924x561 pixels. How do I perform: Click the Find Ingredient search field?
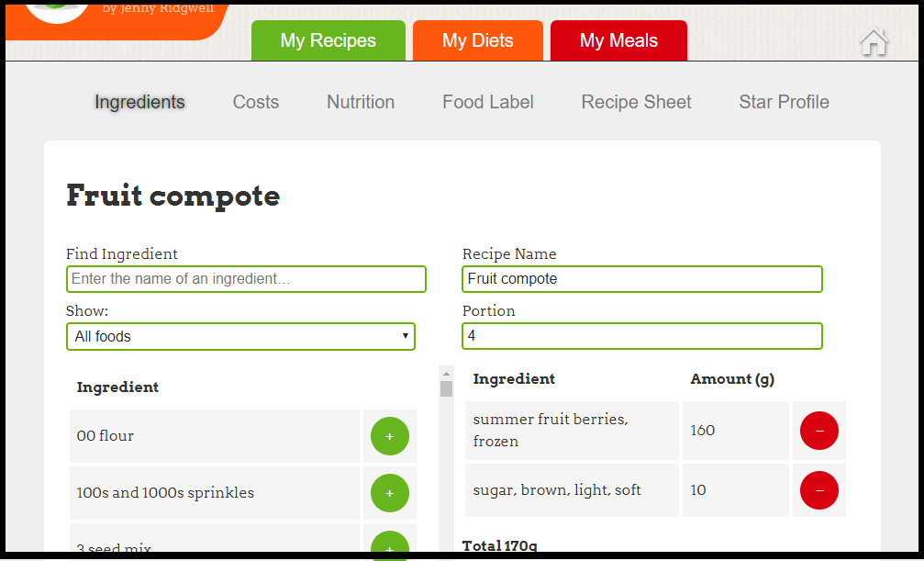[246, 279]
